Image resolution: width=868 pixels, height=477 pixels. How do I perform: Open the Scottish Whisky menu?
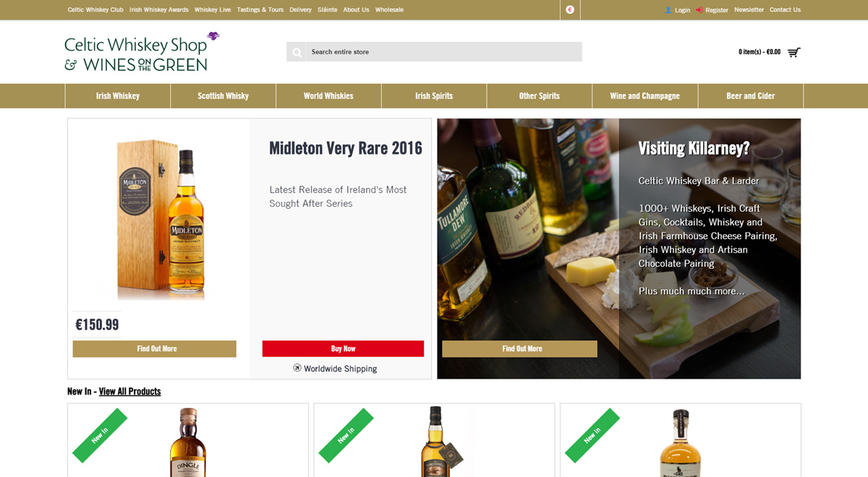[224, 96]
